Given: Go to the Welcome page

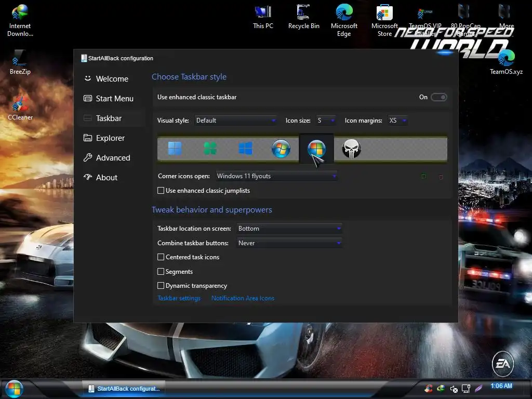Looking at the screenshot, I should 112,79.
